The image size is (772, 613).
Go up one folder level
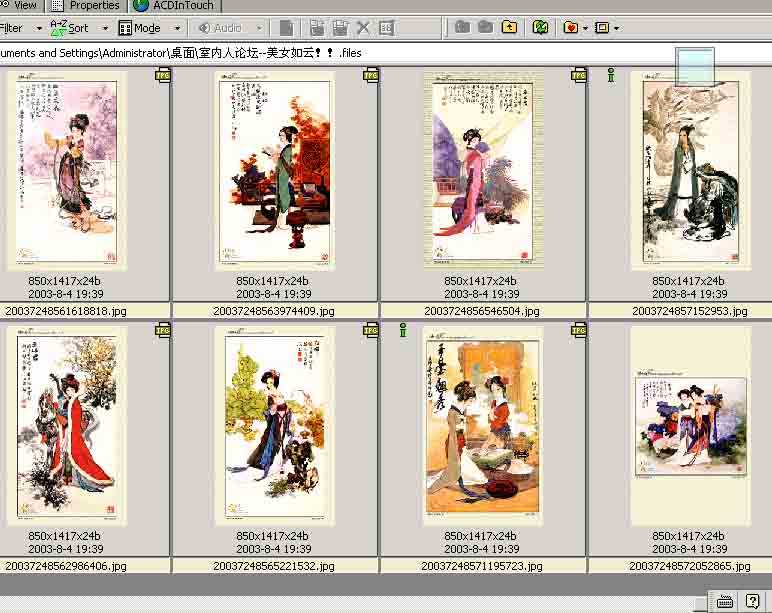click(x=510, y=27)
